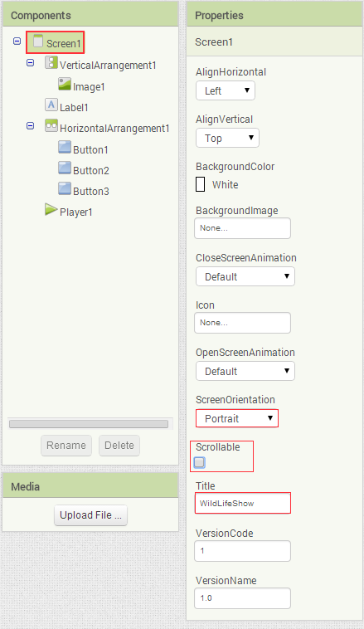Select the Image1 picture icon
The image size is (364, 629).
pos(65,84)
